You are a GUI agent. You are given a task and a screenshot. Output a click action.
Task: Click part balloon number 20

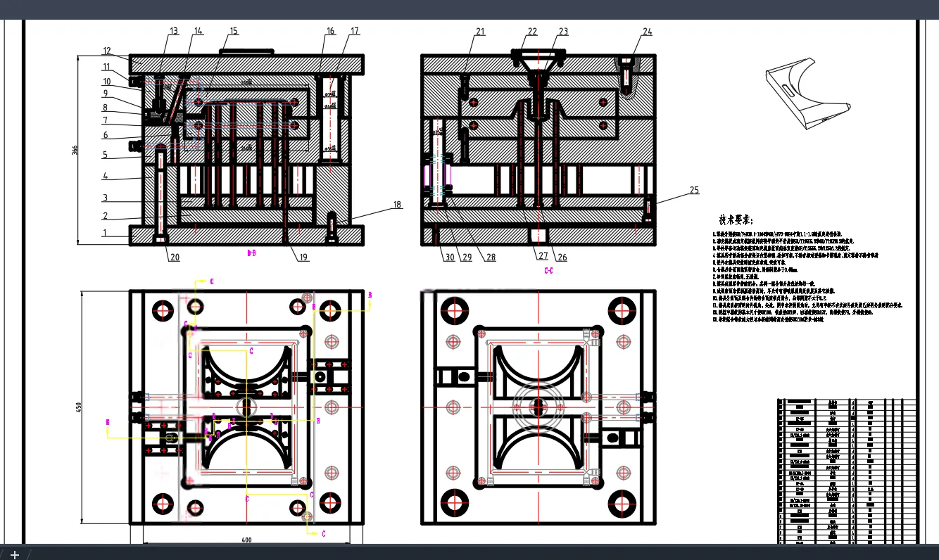click(174, 257)
